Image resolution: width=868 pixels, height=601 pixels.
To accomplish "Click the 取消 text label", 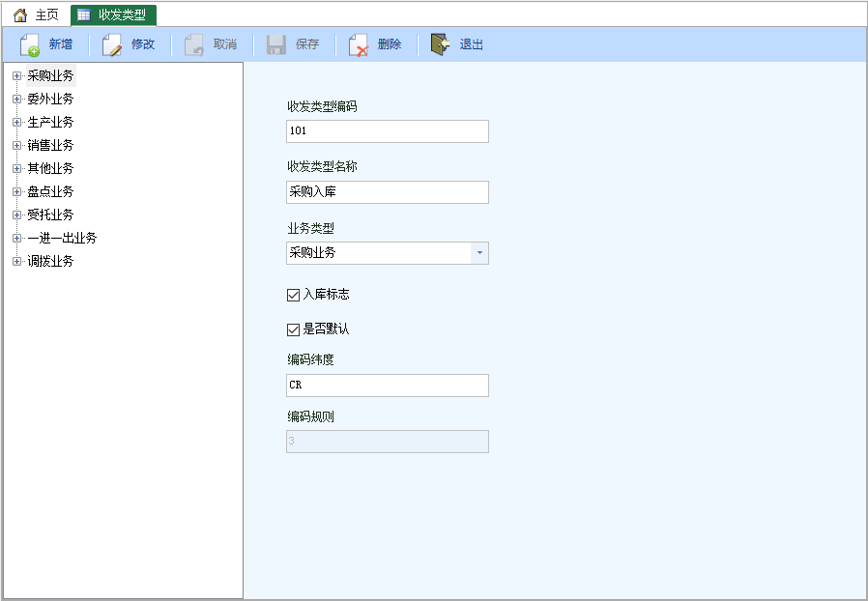I will click(x=225, y=44).
